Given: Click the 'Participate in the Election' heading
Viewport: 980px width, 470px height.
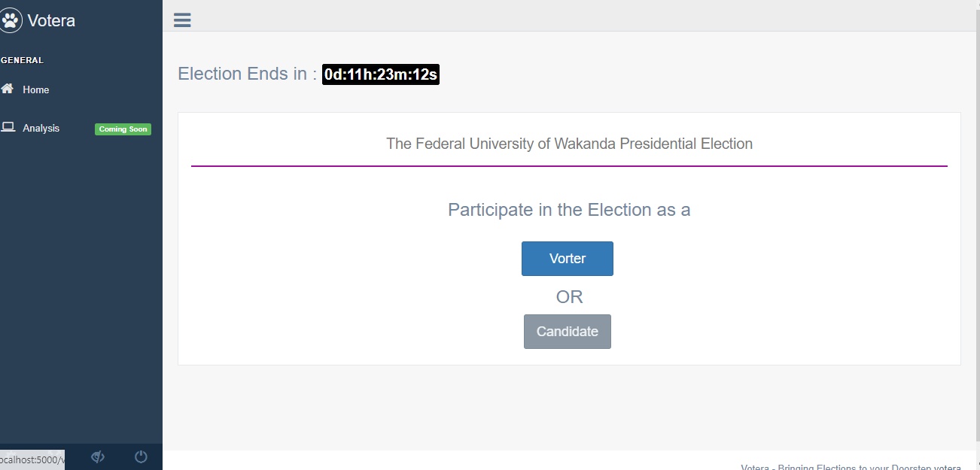Looking at the screenshot, I should click(569, 210).
